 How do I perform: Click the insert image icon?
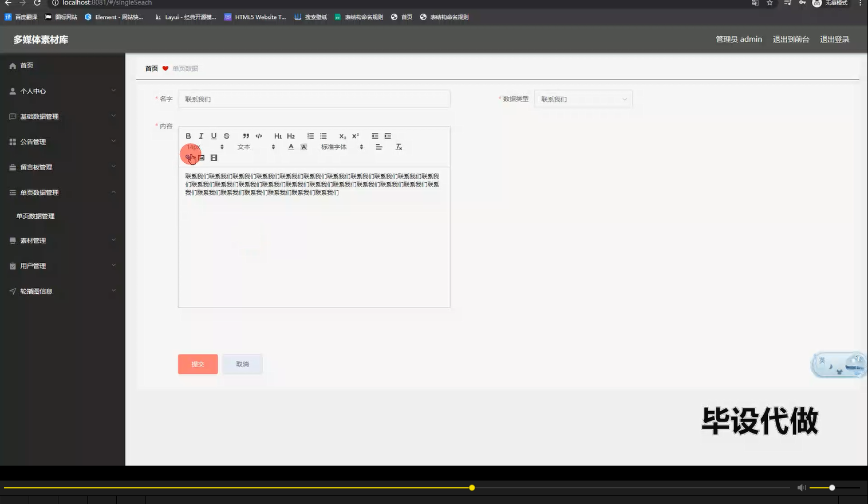tap(201, 157)
